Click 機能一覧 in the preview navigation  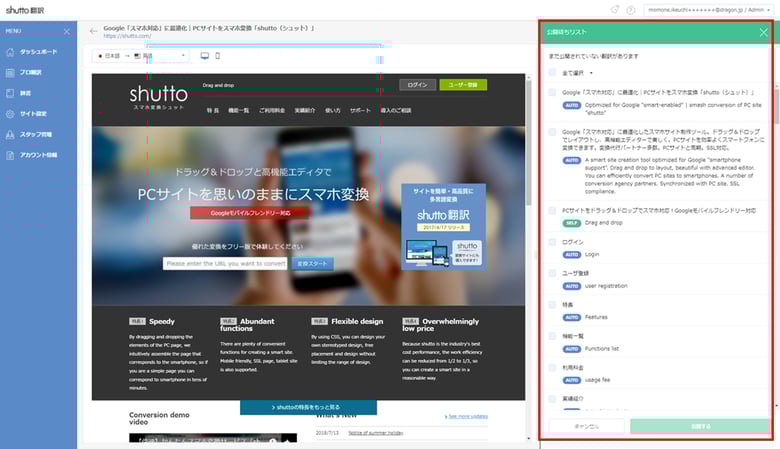click(239, 110)
